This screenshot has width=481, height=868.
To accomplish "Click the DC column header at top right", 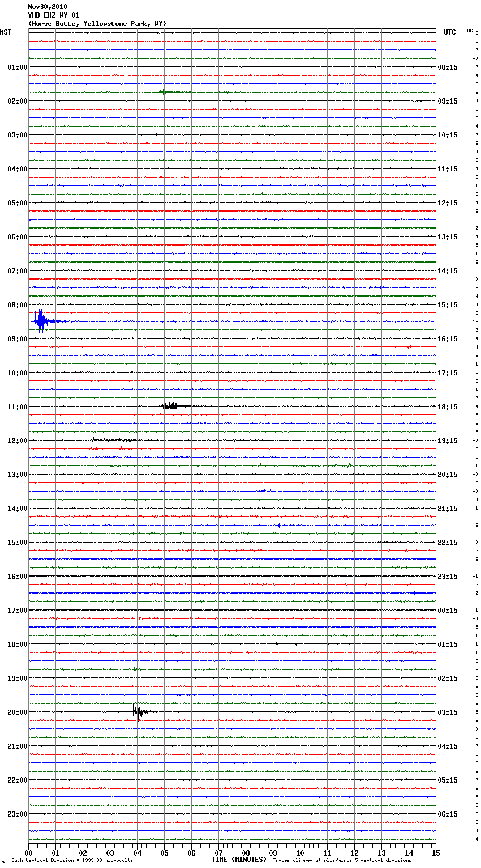I will 470,31.
